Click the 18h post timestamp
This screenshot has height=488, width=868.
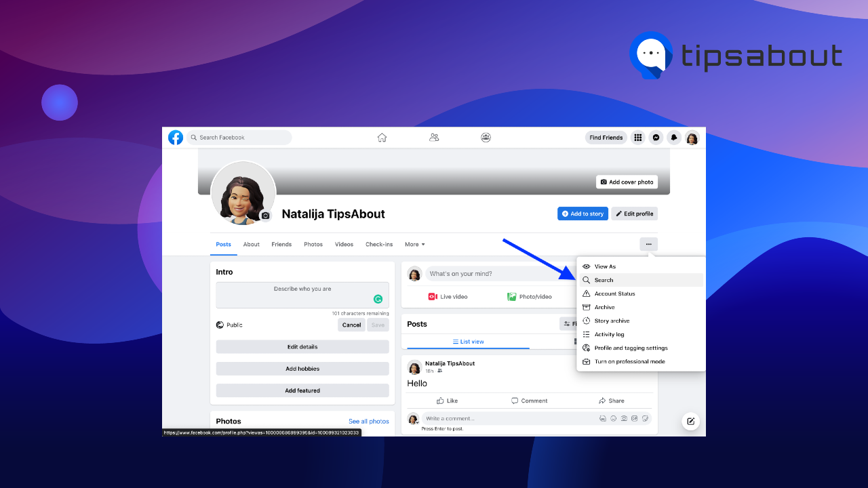pyautogui.click(x=429, y=371)
